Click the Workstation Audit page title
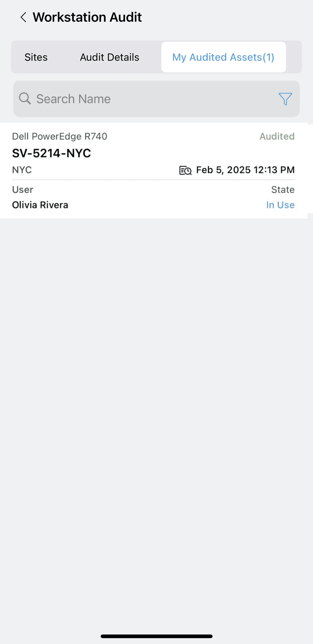Screen dimensions: 313x644 [87, 17]
